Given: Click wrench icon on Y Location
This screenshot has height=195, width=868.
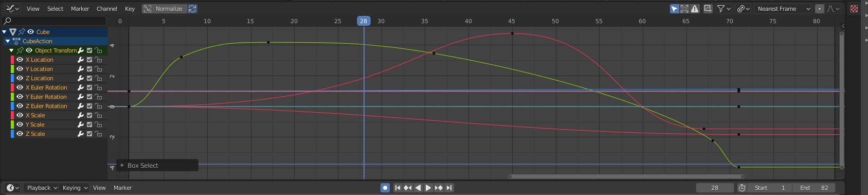Looking at the screenshot, I should pyautogui.click(x=81, y=69).
